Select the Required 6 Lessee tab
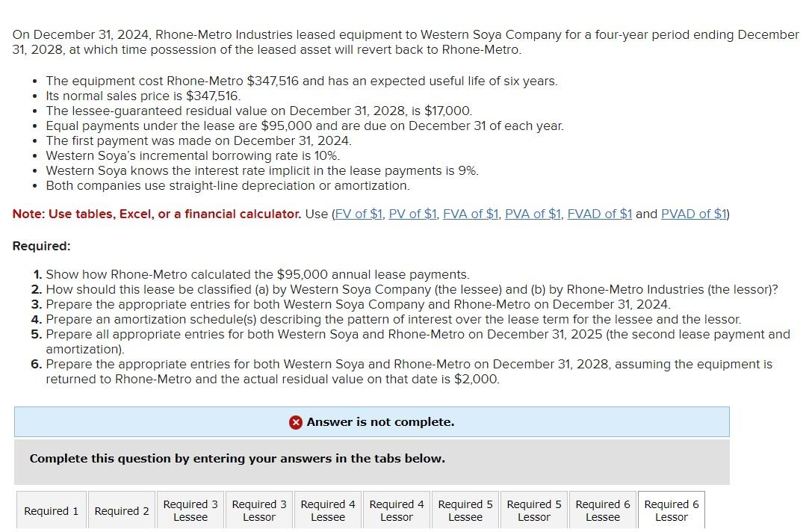 click(602, 510)
